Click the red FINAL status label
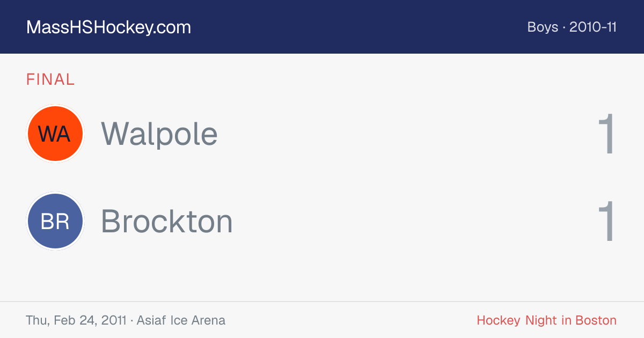This screenshot has height=338, width=644. [x=50, y=79]
